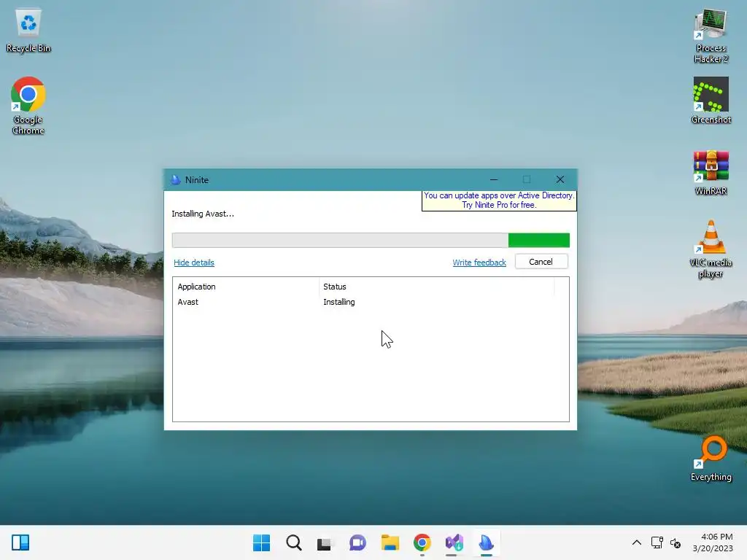This screenshot has width=747, height=560.
Task: Select the VLC media player desktop shortcut
Action: point(711,249)
